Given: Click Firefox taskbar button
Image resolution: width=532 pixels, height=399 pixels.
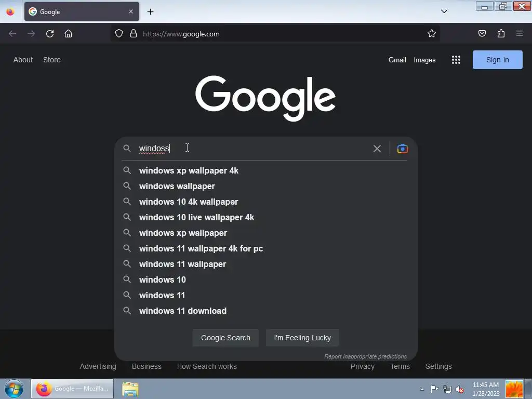Looking at the screenshot, I should point(72,389).
